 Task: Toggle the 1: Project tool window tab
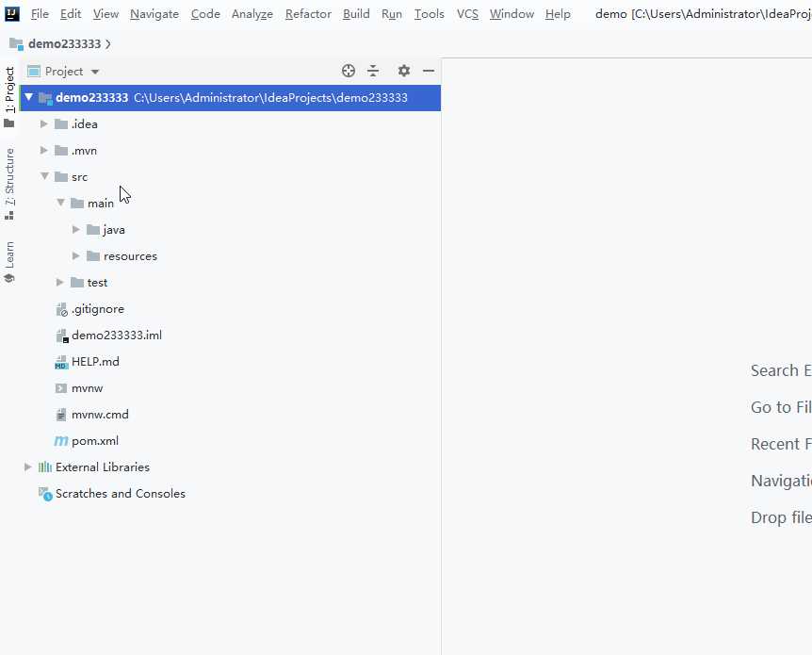pos(9,97)
